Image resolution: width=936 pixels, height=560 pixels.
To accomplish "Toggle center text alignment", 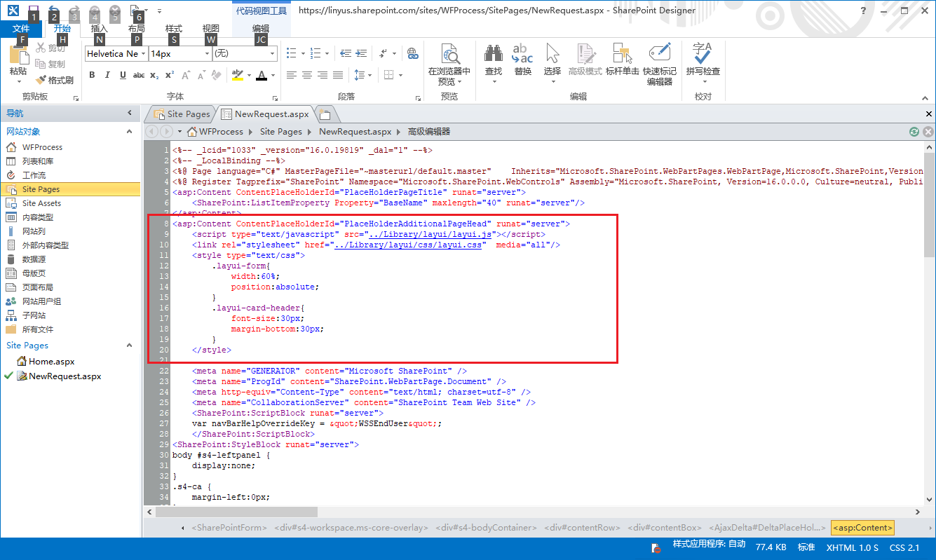I will point(306,75).
